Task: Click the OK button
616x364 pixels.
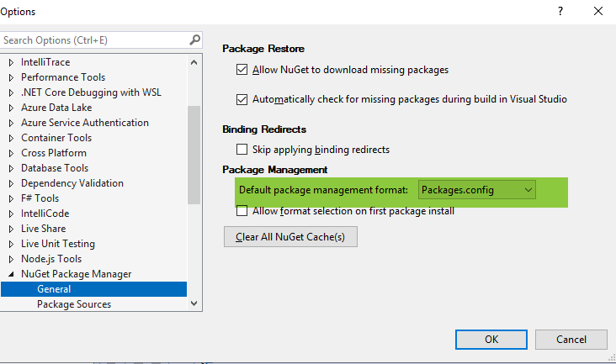Action: pyautogui.click(x=491, y=340)
